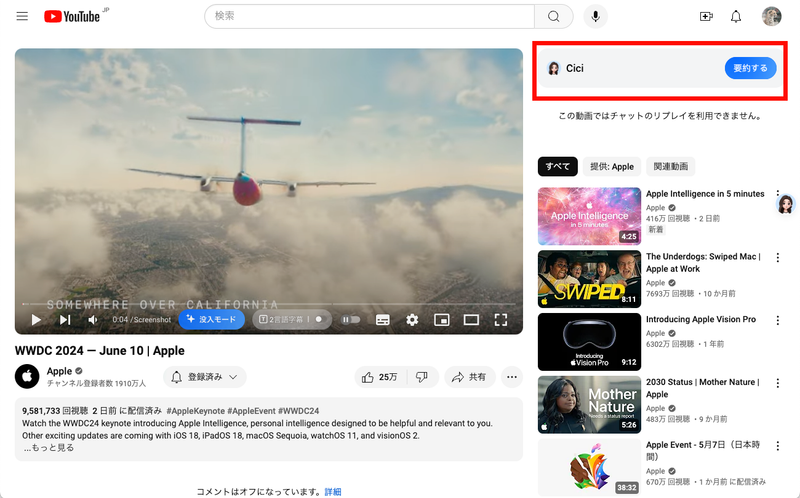This screenshot has width=800, height=498.
Task: Open the hamburger guide menu
Action: pyautogui.click(x=22, y=16)
